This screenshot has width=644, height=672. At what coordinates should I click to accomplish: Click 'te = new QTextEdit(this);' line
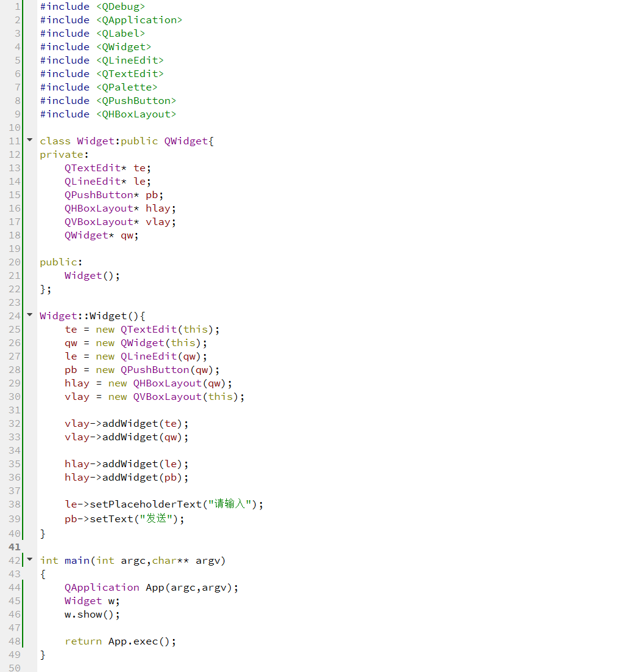tap(142, 330)
